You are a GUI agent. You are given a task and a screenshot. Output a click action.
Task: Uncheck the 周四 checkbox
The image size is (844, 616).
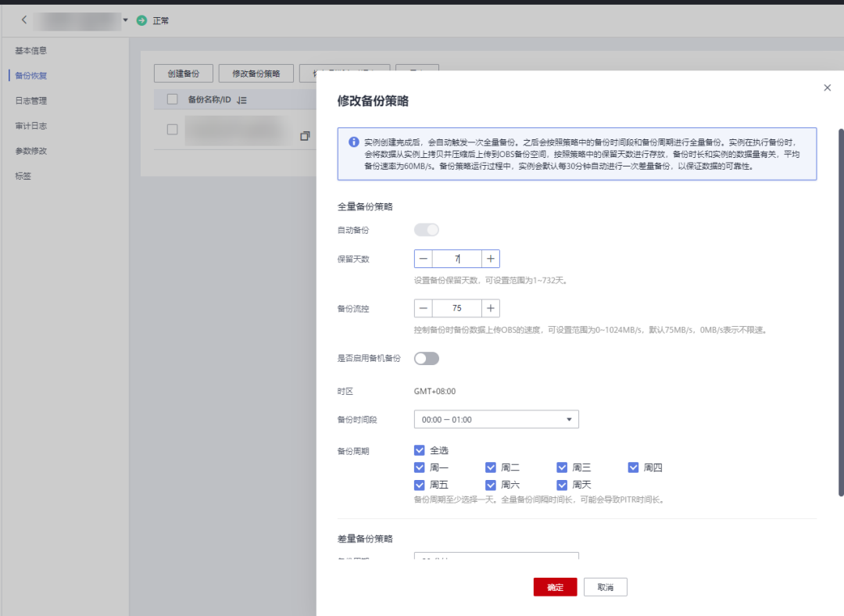[x=634, y=467]
